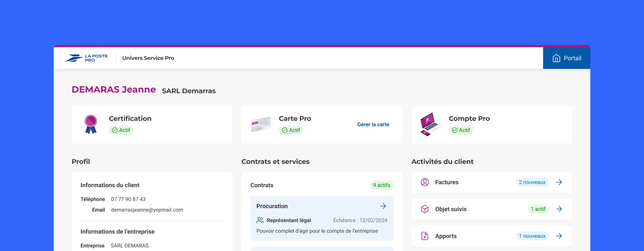Click the Échéance : 12/02/2024 date
The image size is (644, 251).
coord(360,220)
